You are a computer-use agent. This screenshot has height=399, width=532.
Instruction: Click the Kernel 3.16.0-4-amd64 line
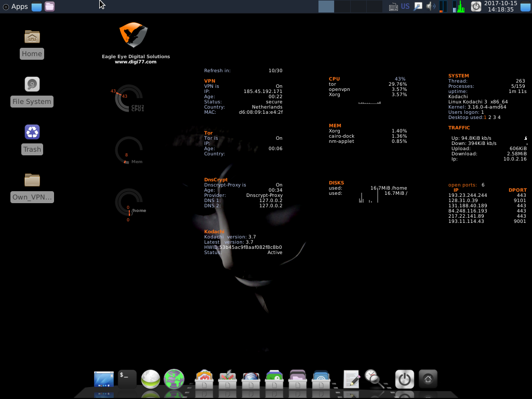point(477,107)
